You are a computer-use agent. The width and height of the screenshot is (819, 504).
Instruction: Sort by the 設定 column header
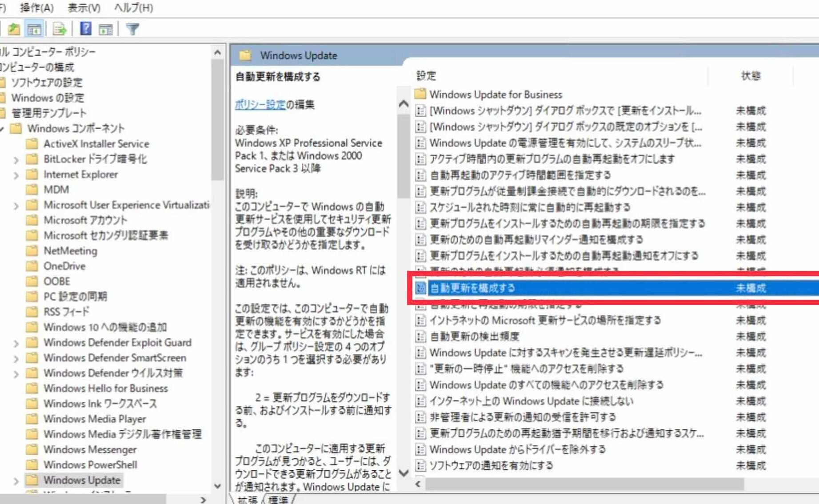[x=426, y=75]
